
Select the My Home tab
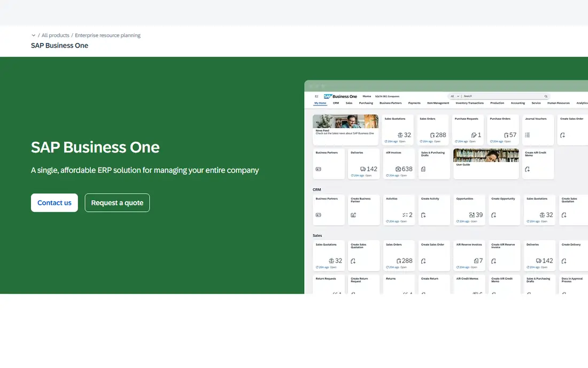320,103
